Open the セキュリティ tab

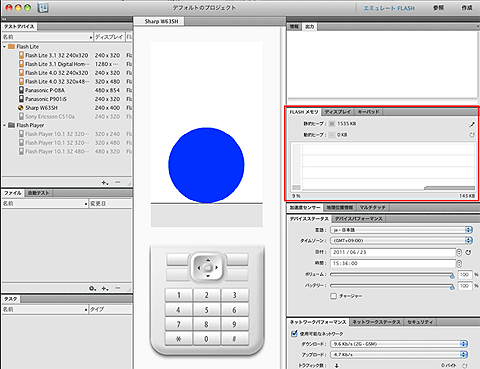click(420, 322)
